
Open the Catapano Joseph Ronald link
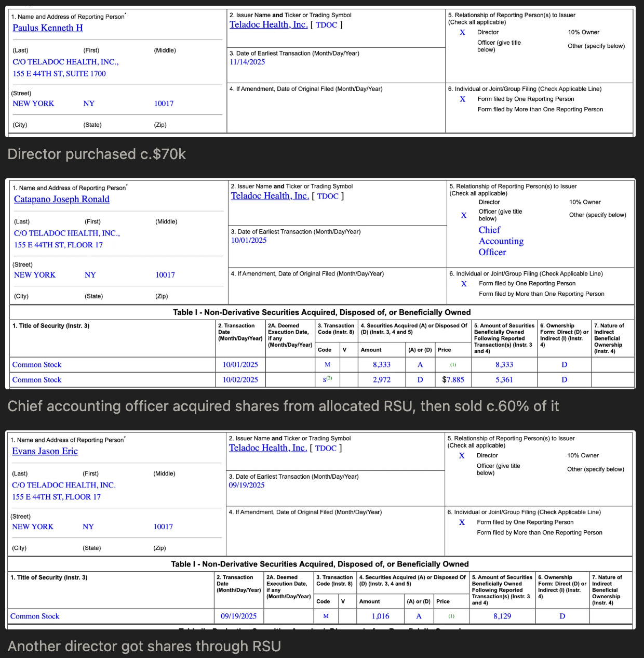tap(62, 199)
